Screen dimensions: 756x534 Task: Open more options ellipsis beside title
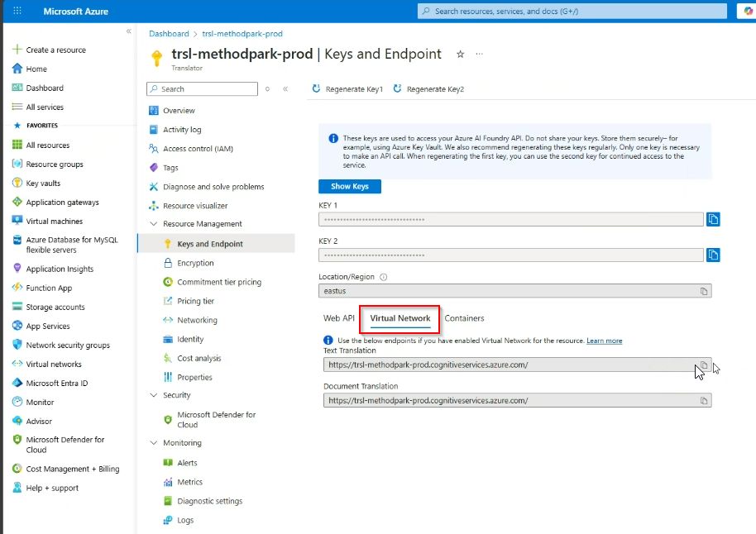(479, 55)
